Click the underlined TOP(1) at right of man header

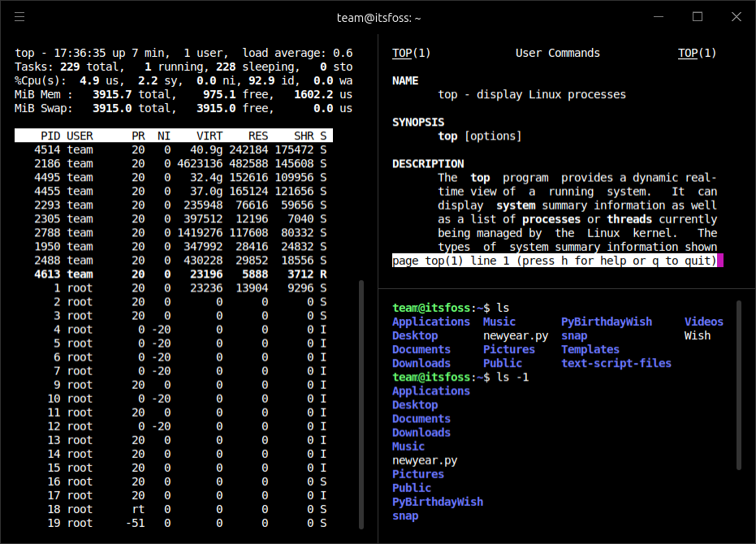tap(697, 53)
